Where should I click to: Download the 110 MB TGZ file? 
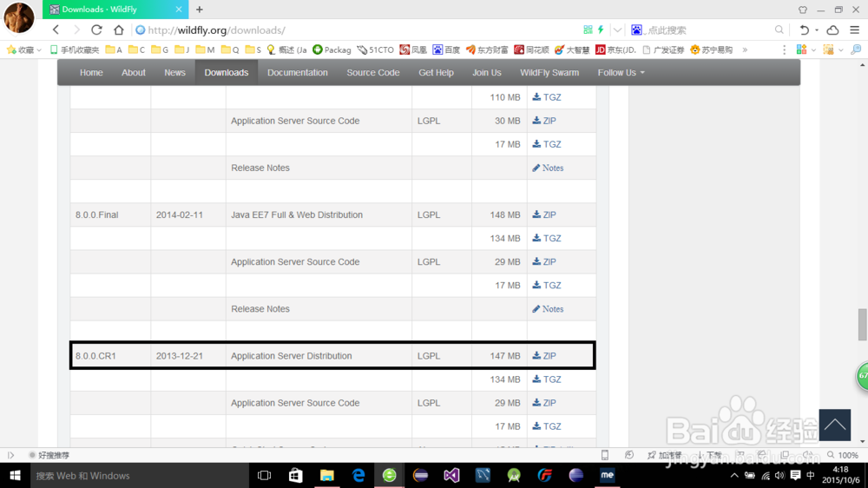547,97
